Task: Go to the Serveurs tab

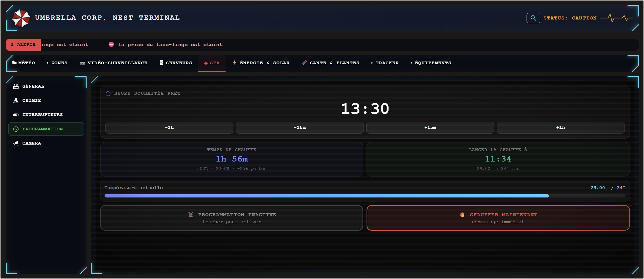Action: click(x=176, y=63)
